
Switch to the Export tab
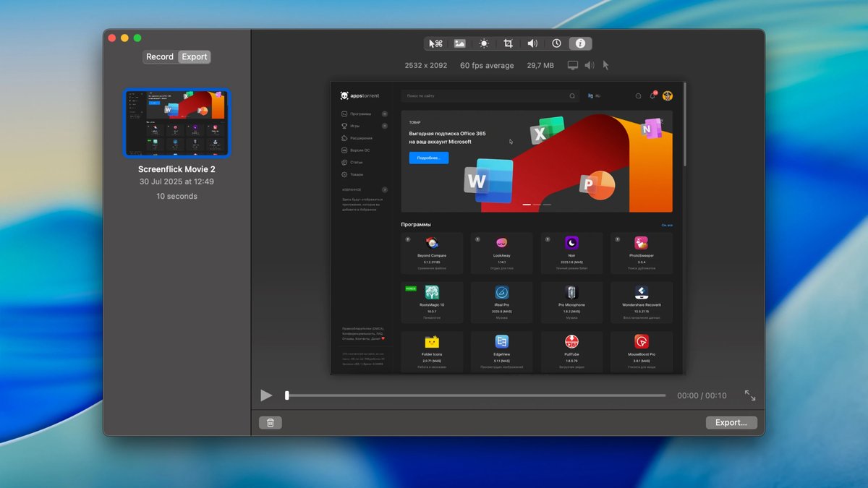(194, 56)
